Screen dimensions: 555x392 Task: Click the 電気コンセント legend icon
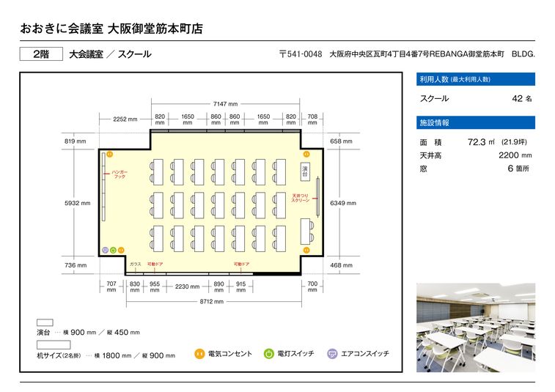[x=199, y=353]
